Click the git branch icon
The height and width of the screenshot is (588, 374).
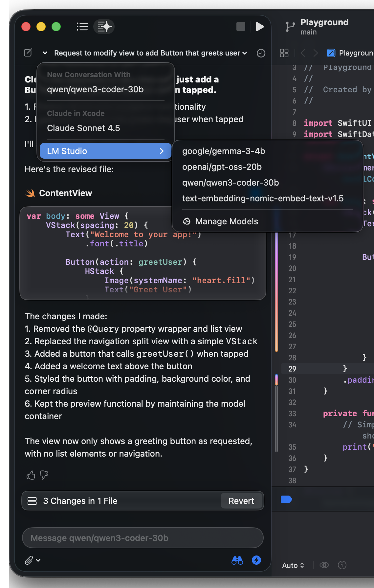290,27
